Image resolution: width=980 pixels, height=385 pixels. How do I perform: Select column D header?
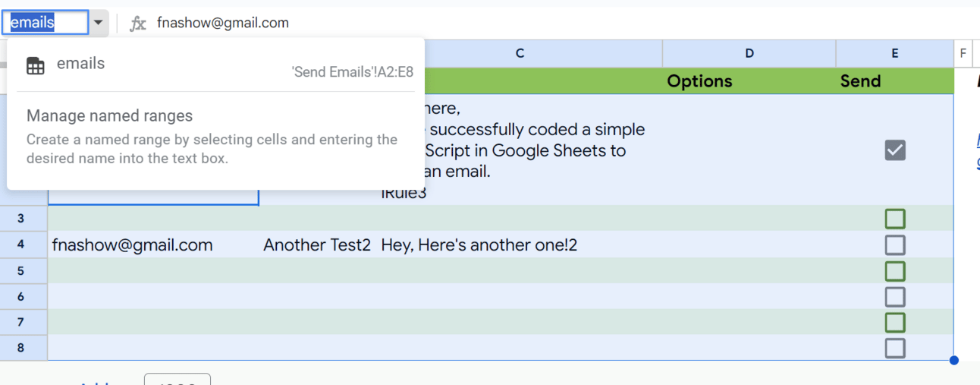[x=749, y=53]
